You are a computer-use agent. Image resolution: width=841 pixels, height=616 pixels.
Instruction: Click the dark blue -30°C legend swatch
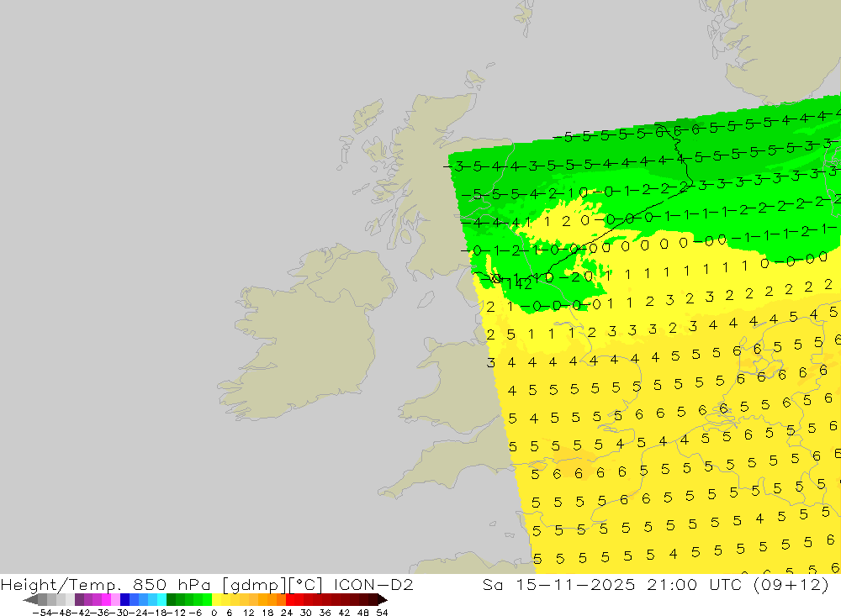pos(125,600)
